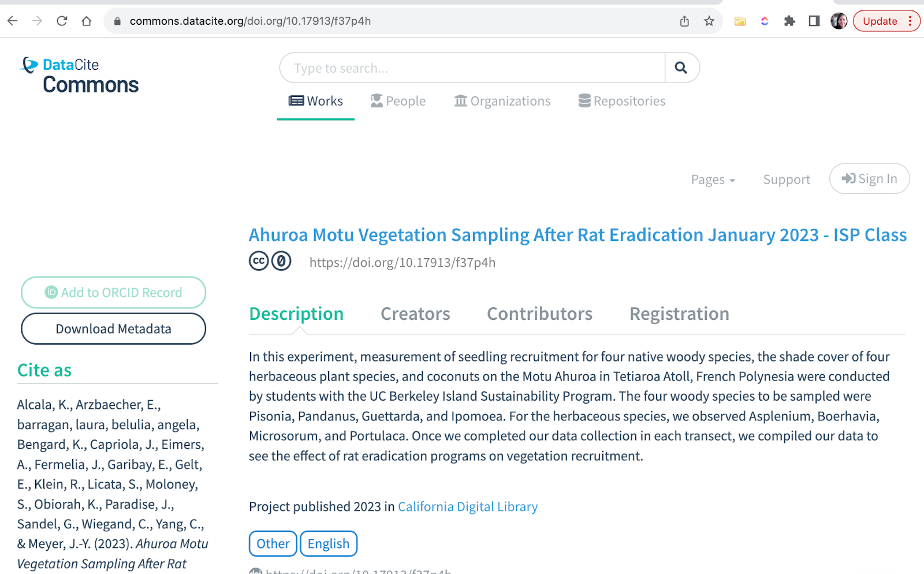This screenshot has height=574, width=924.
Task: Toggle the browser side panel
Action: click(814, 21)
